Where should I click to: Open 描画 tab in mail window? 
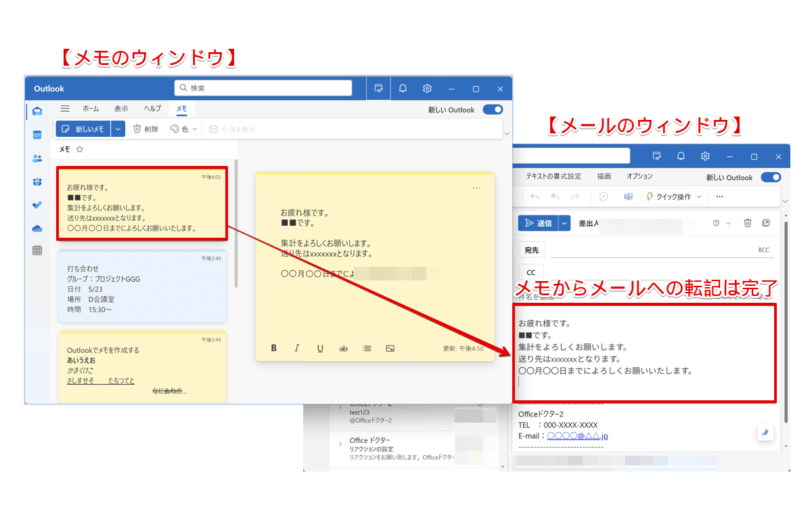(x=604, y=177)
